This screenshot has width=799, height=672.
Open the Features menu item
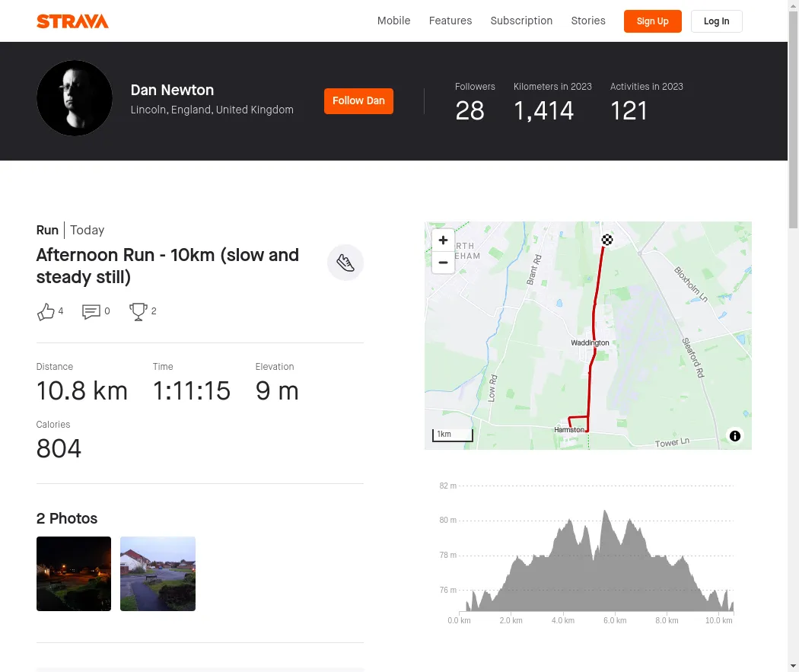tap(450, 21)
